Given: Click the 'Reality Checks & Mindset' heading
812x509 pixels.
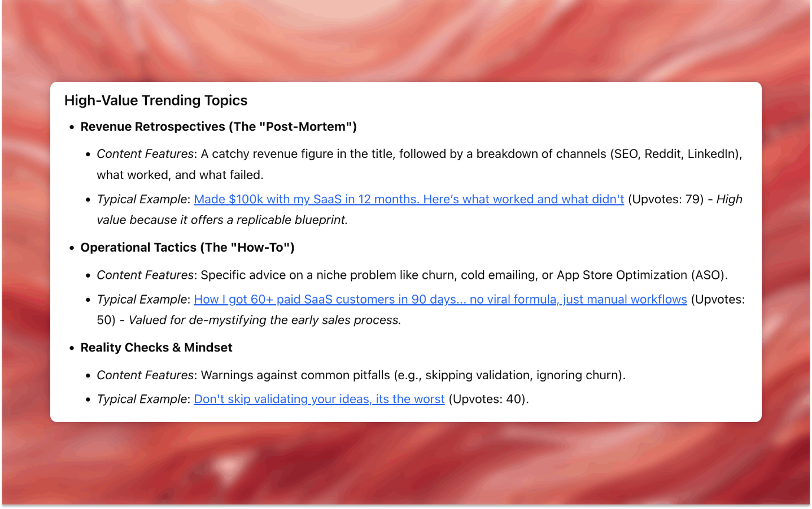Looking at the screenshot, I should pos(156,348).
